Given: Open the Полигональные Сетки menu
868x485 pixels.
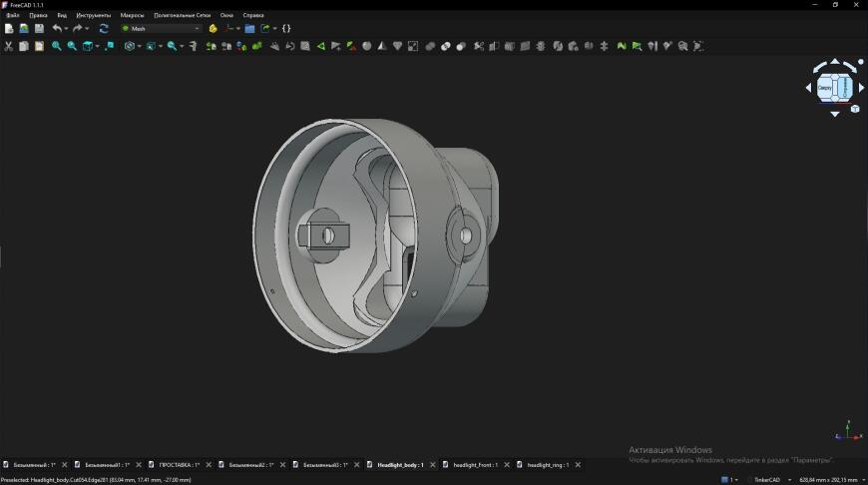Looking at the screenshot, I should [x=183, y=15].
